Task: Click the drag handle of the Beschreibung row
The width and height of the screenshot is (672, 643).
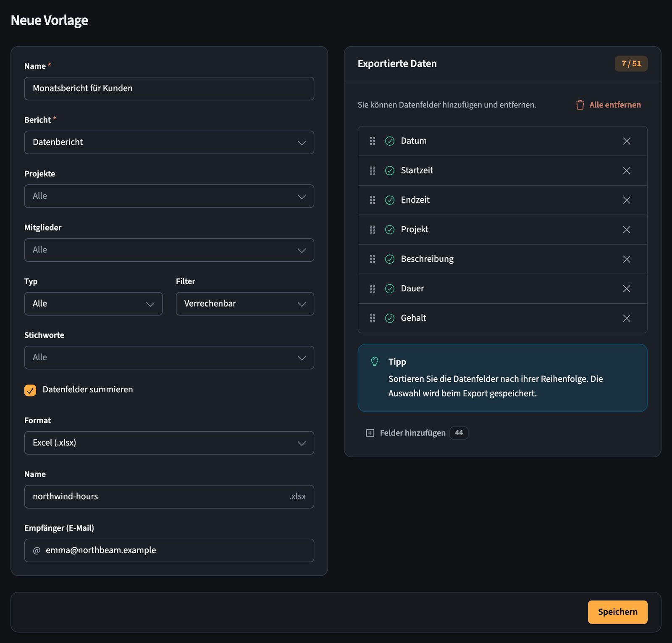Action: coord(372,259)
